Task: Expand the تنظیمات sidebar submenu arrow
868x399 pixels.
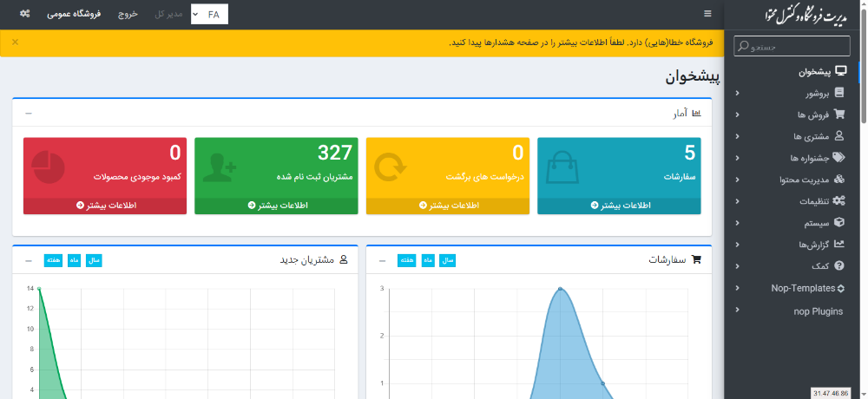Action: click(737, 201)
